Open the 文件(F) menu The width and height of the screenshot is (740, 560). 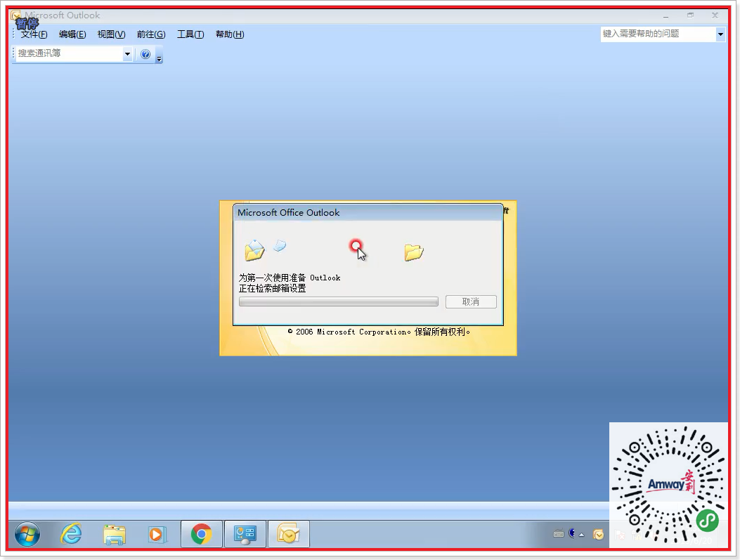[x=34, y=34]
